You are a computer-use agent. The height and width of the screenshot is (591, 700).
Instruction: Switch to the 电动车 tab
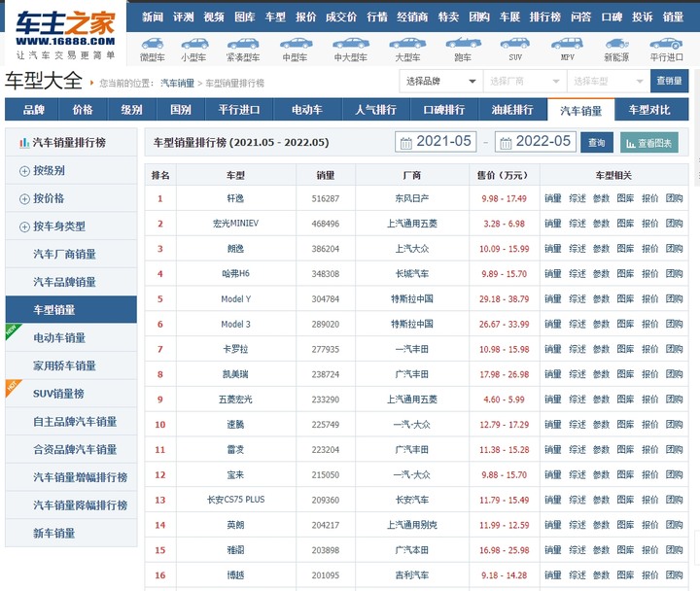[x=307, y=110]
